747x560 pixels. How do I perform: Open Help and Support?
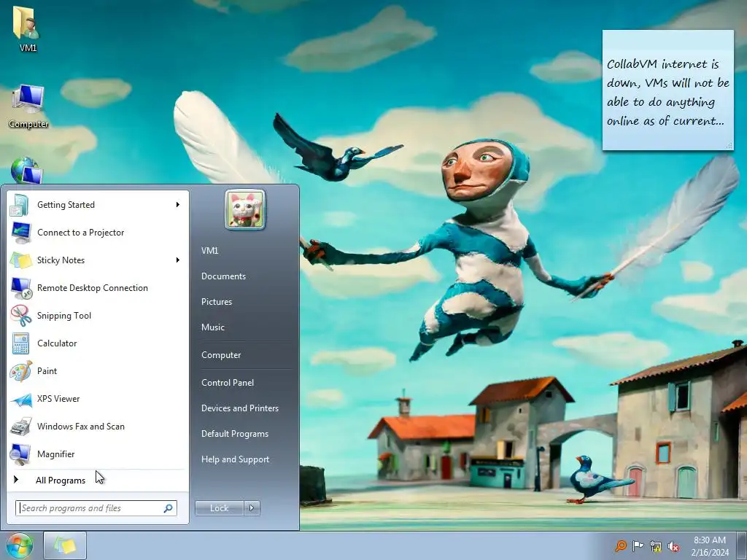(236, 459)
